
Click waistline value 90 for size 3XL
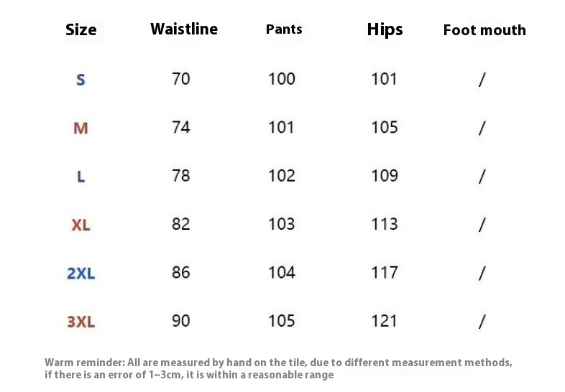click(x=181, y=320)
